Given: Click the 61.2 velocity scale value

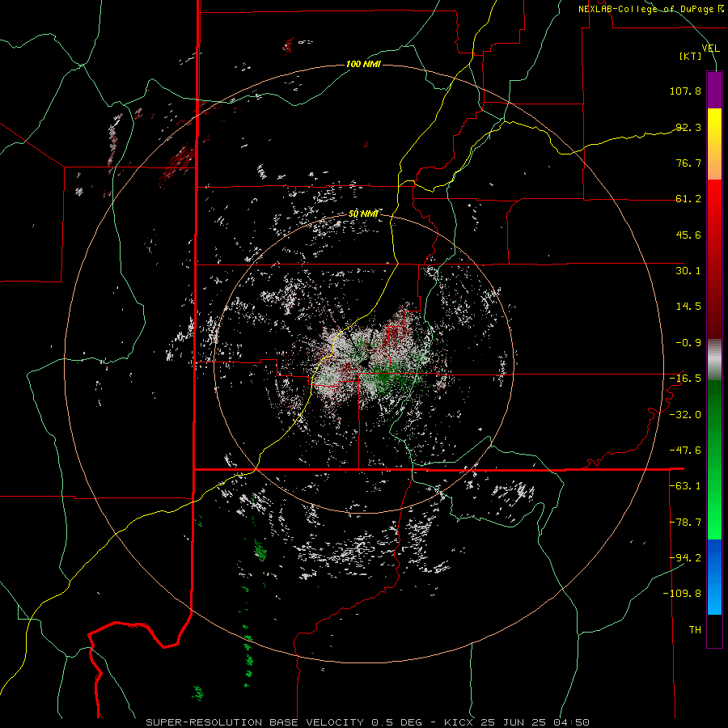Looking at the screenshot, I should point(688,199).
